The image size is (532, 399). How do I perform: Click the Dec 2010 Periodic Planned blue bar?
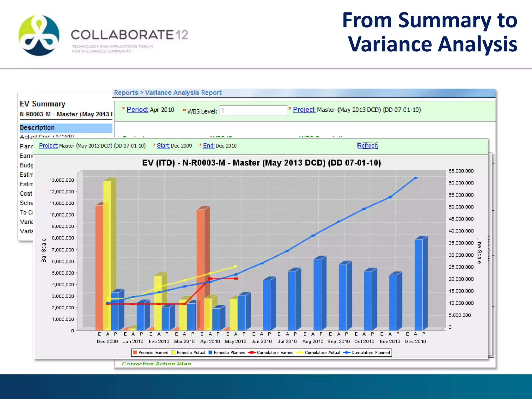419,284
